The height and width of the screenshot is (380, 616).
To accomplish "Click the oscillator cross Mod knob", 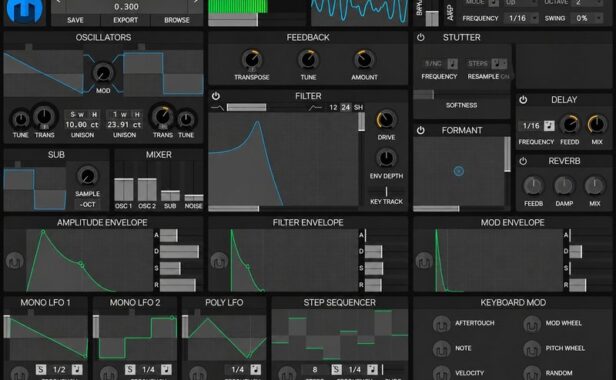I will click(103, 73).
